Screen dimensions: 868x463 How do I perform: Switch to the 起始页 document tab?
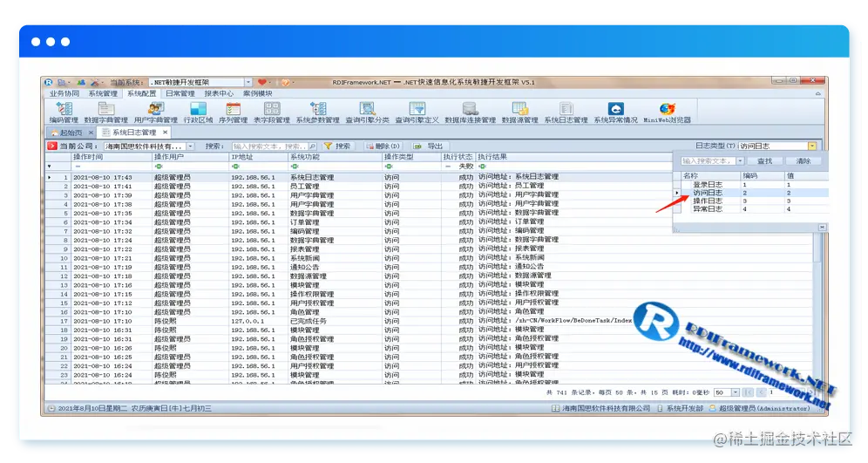tap(71, 133)
